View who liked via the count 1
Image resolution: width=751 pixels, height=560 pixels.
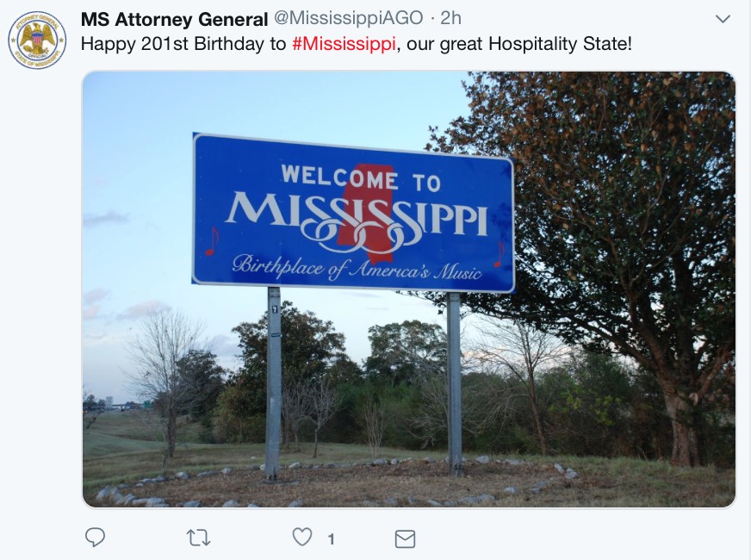(331, 539)
